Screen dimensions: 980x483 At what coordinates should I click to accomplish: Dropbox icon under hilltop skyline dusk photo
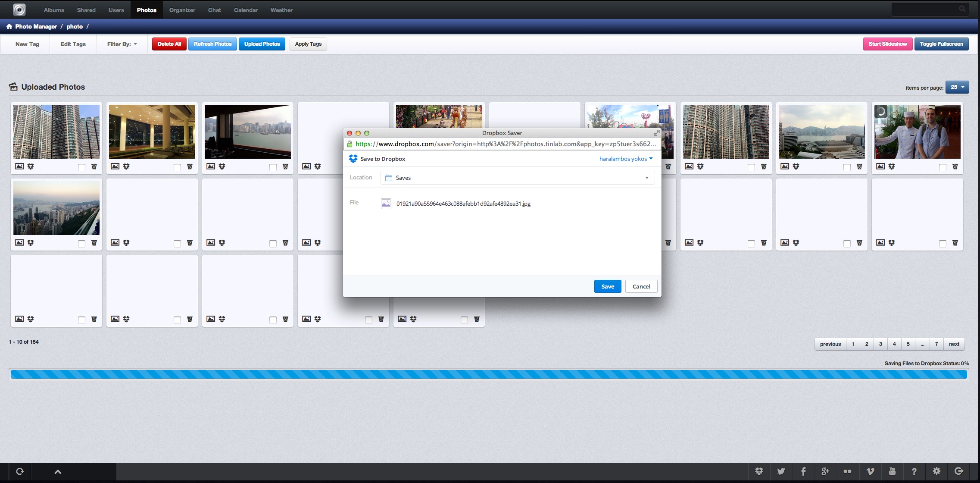31,243
